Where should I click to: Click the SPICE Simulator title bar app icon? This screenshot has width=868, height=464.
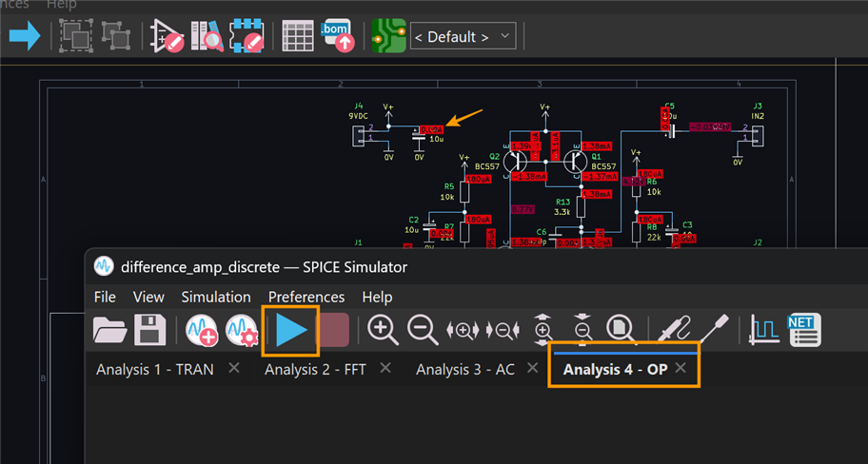(104, 266)
